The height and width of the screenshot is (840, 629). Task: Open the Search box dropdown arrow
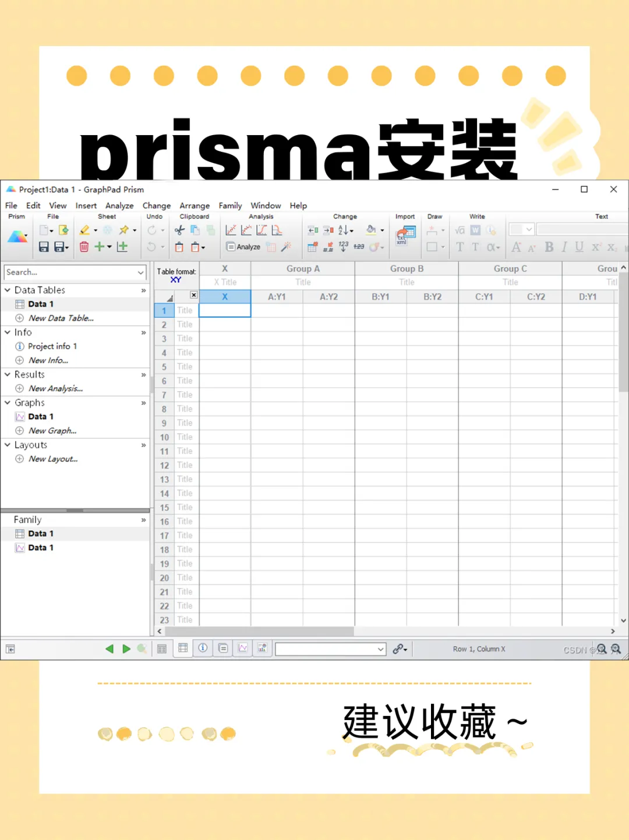(140, 272)
